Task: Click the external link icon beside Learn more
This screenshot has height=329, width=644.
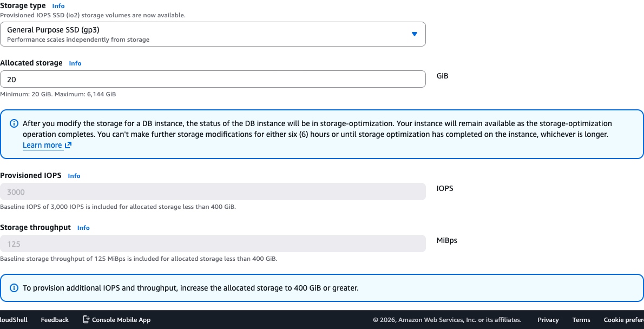Action: [68, 145]
